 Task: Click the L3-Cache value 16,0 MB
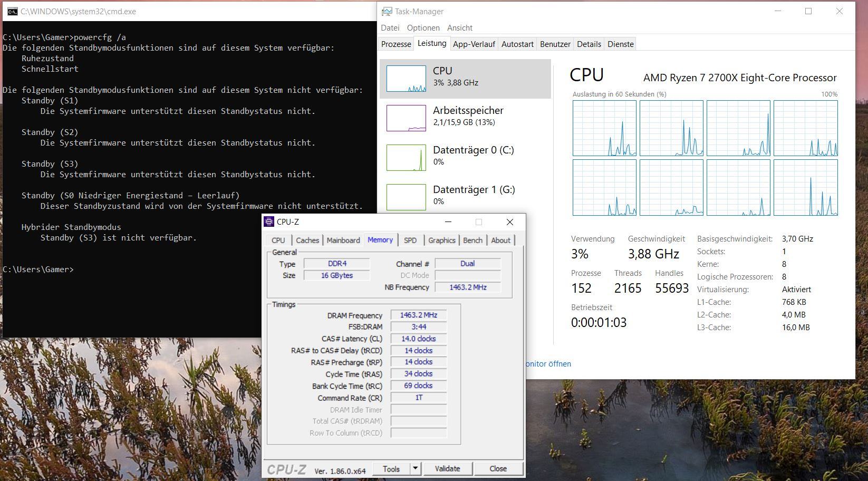click(x=796, y=328)
